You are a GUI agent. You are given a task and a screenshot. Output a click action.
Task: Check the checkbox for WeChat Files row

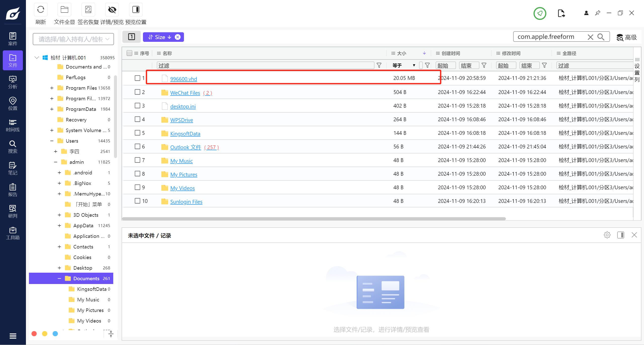(137, 92)
